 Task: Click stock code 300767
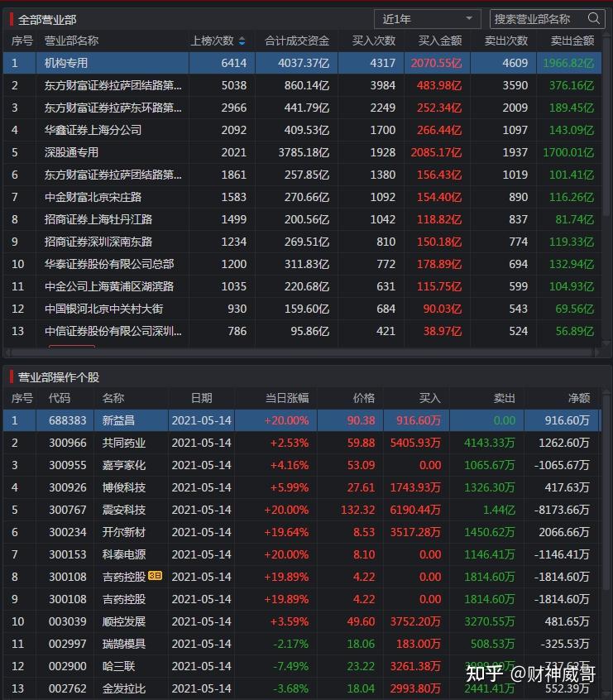[x=67, y=510]
